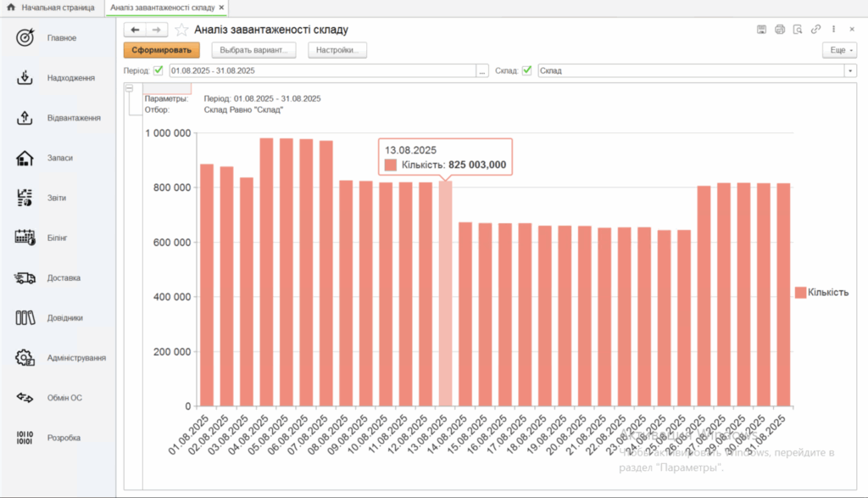Click the Кількість legend color swatch

[800, 293]
